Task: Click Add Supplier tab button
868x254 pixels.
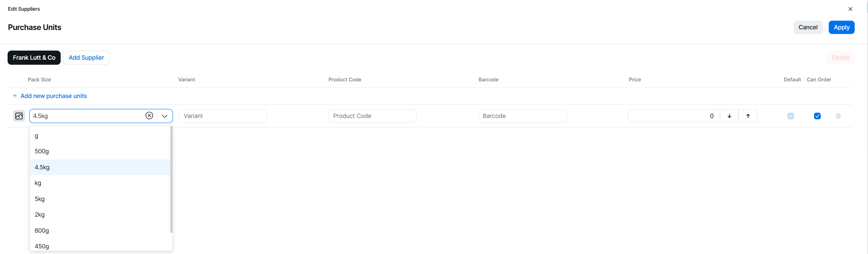Action: (x=86, y=58)
